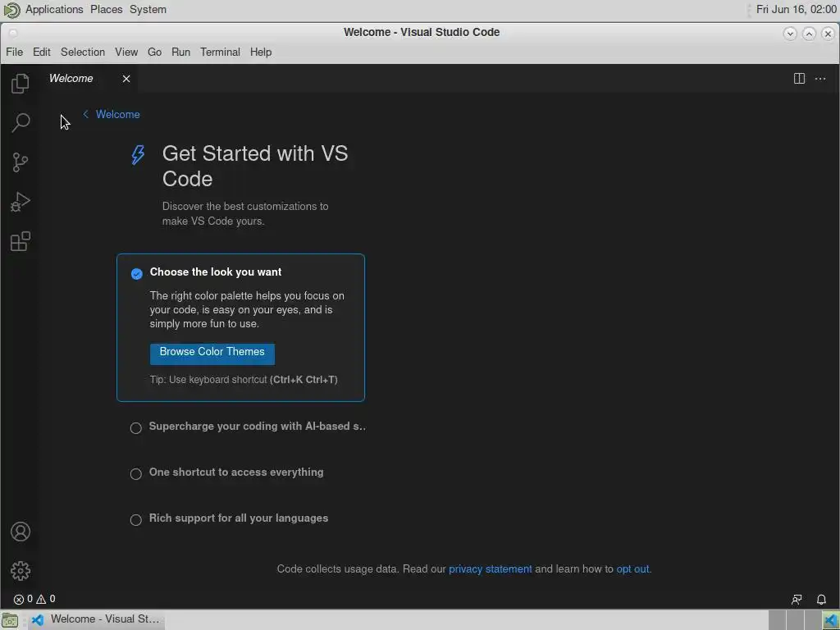Expand 'Supercharge your coding with AI-based s..' step
Screen dimensions: 840x630
pos(257,427)
